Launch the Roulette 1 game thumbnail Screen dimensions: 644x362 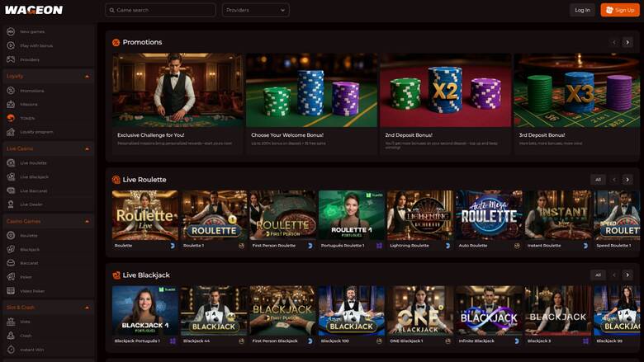click(x=214, y=215)
